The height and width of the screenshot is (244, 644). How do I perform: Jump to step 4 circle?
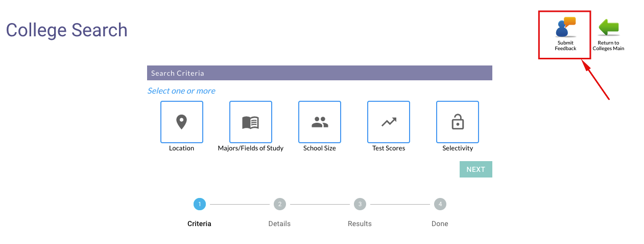point(440,204)
